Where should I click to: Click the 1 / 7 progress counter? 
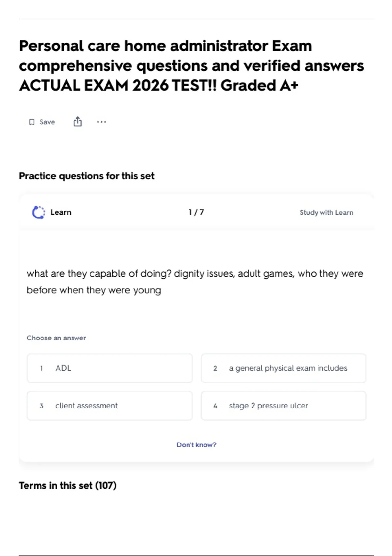pyautogui.click(x=196, y=212)
